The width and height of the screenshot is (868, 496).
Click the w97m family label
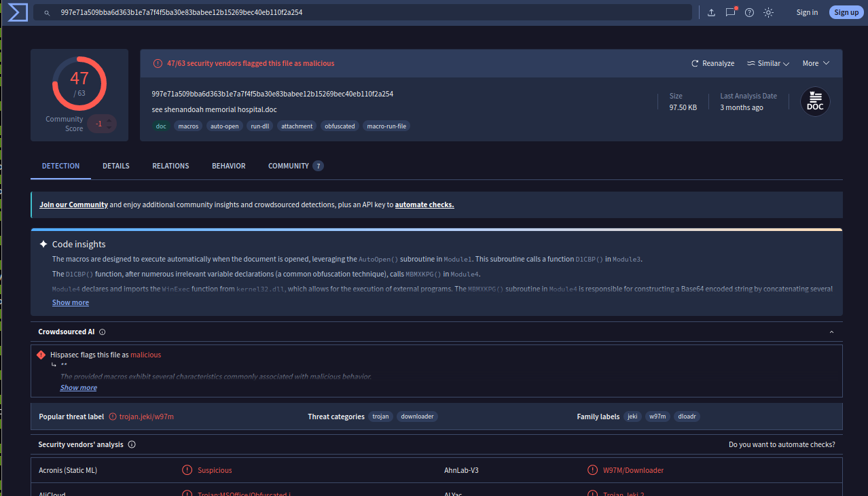[657, 417]
